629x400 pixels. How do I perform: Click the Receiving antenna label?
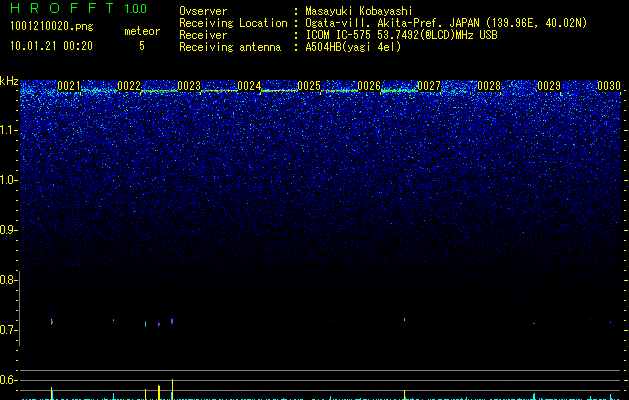230,47
